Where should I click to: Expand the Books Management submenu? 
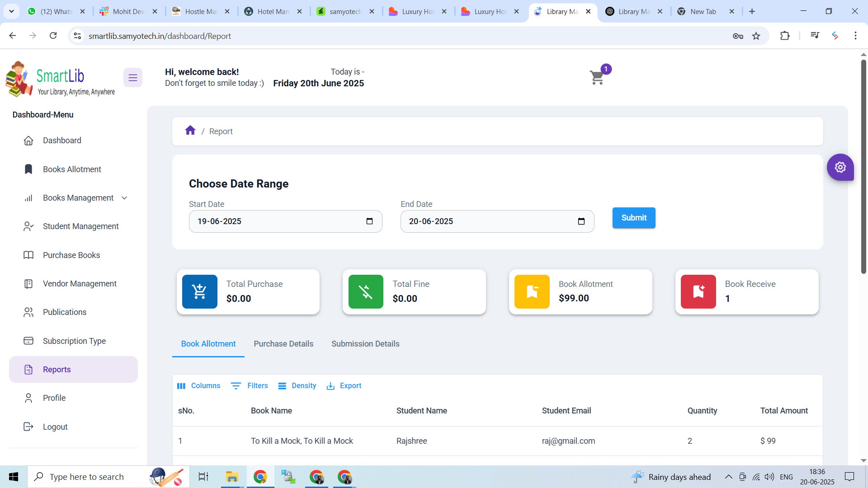coord(124,198)
